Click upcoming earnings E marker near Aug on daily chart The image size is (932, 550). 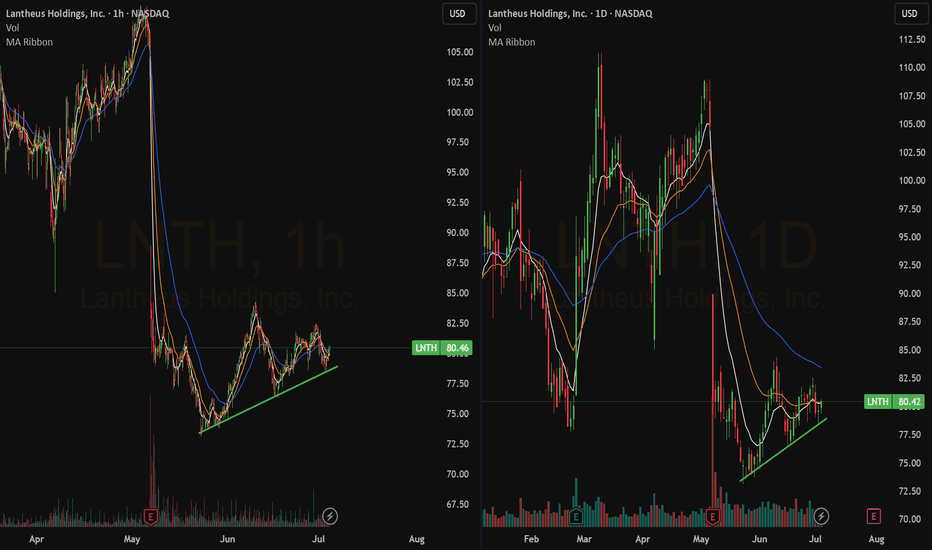click(x=873, y=516)
